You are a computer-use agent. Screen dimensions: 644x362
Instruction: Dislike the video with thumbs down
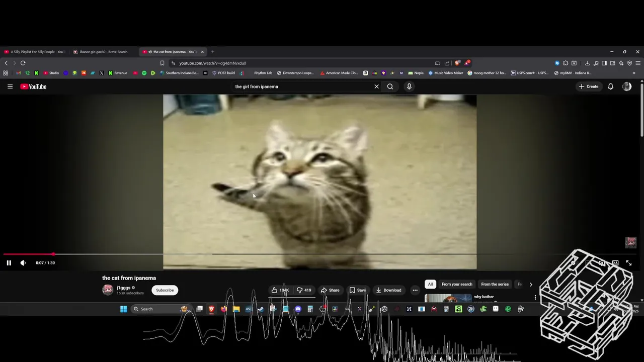tap(304, 290)
